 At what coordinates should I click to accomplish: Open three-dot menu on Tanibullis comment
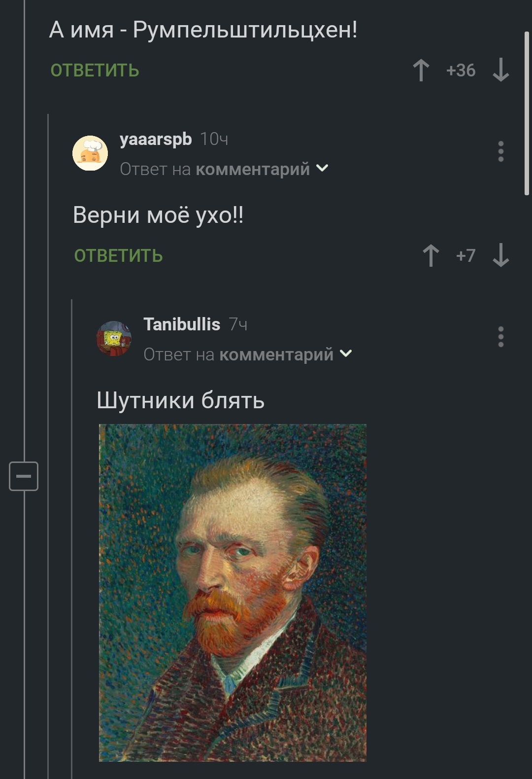[501, 337]
